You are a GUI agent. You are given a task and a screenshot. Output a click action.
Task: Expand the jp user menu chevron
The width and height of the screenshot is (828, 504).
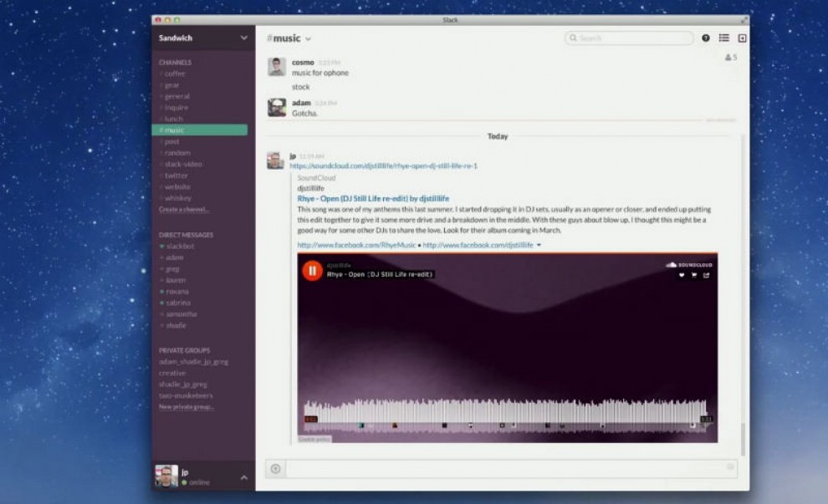244,477
